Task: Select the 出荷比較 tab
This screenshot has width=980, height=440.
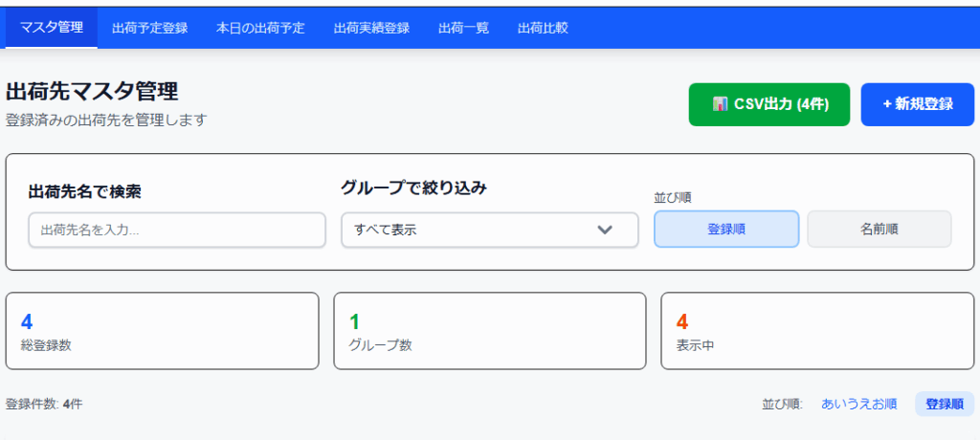Action: pyautogui.click(x=543, y=28)
